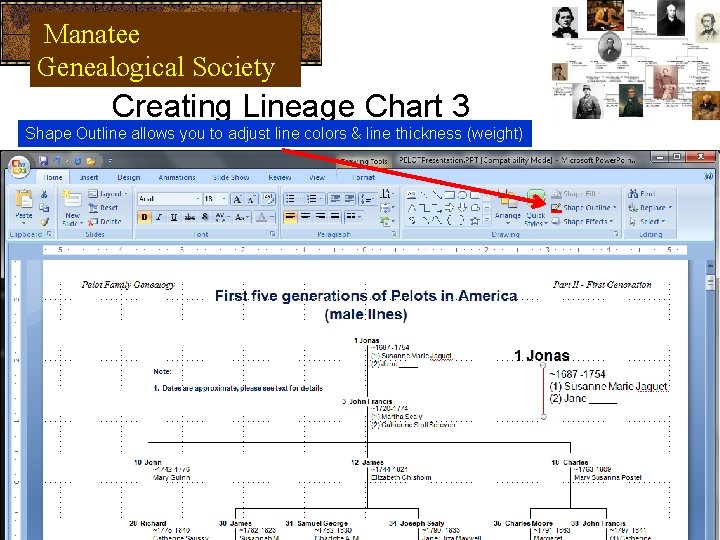This screenshot has height=540, width=720.
Task: Switch to the Design ribbon tab
Action: point(129,177)
